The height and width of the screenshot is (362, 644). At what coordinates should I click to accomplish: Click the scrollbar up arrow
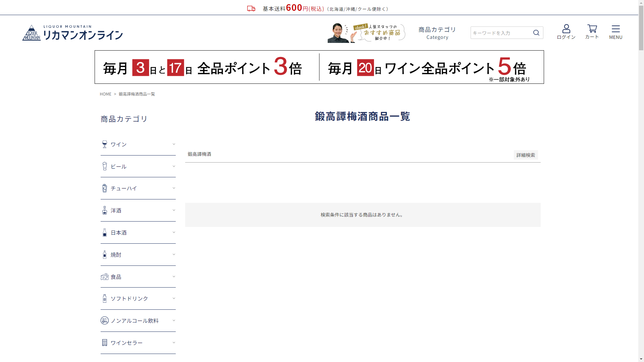pos(641,3)
